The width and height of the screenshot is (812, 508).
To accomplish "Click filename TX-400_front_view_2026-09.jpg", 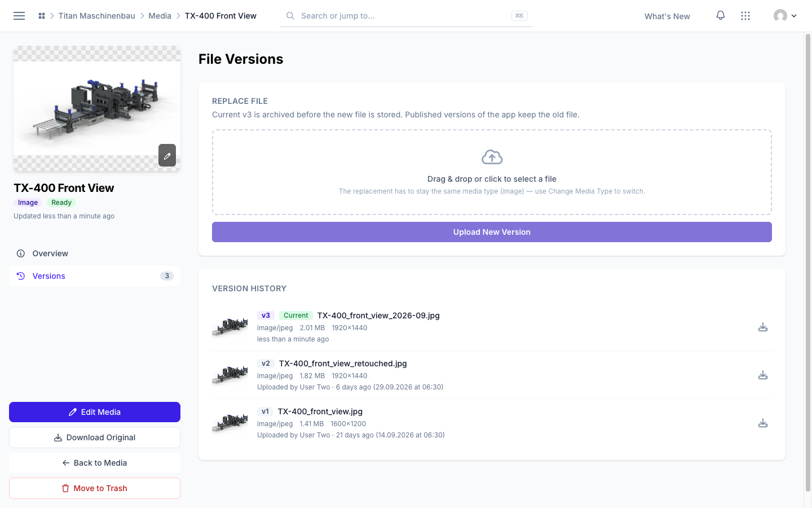I will point(378,316).
